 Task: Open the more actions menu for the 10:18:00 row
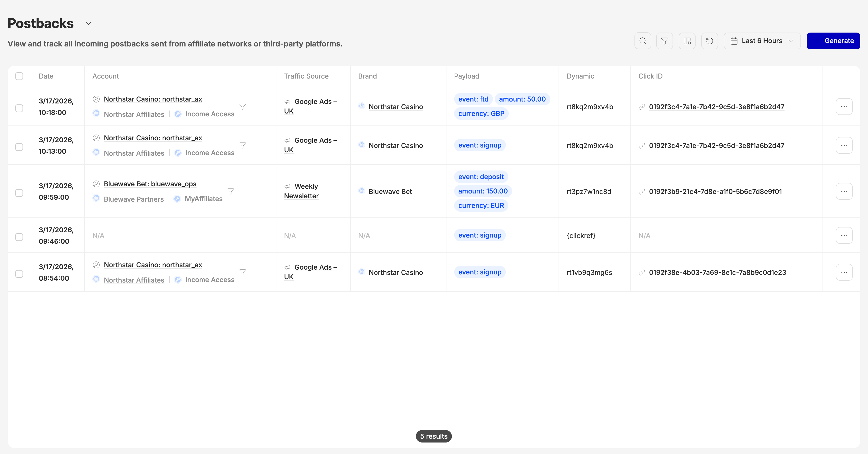pyautogui.click(x=844, y=106)
